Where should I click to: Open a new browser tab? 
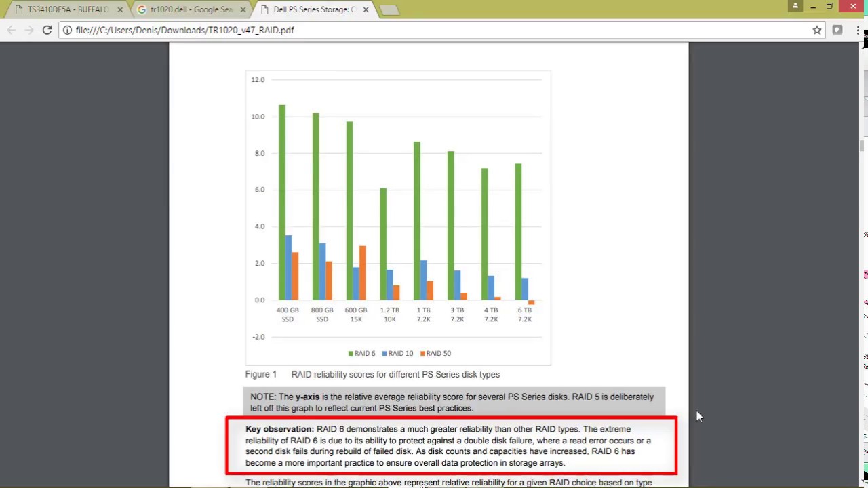[x=389, y=10]
